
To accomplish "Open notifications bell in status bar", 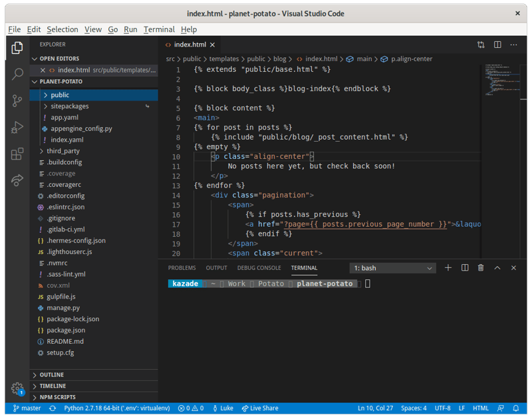I will 516,408.
